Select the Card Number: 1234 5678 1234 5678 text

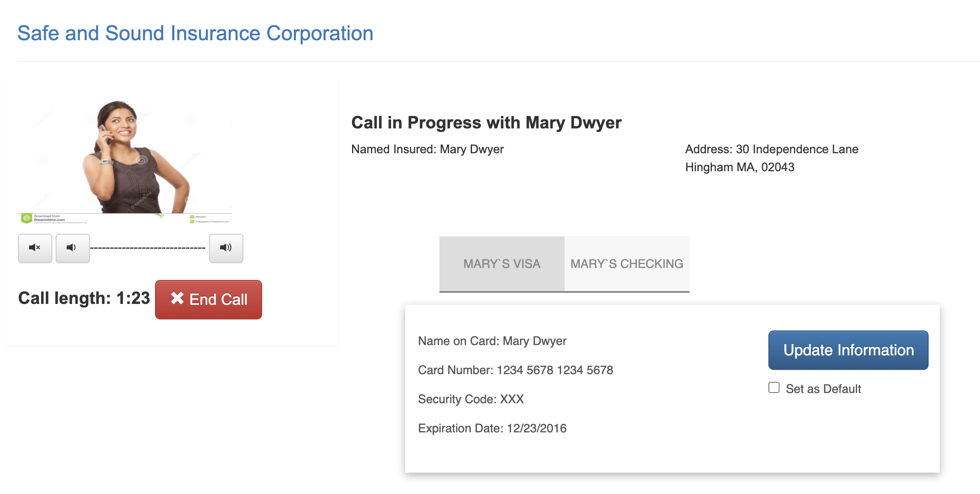point(516,370)
